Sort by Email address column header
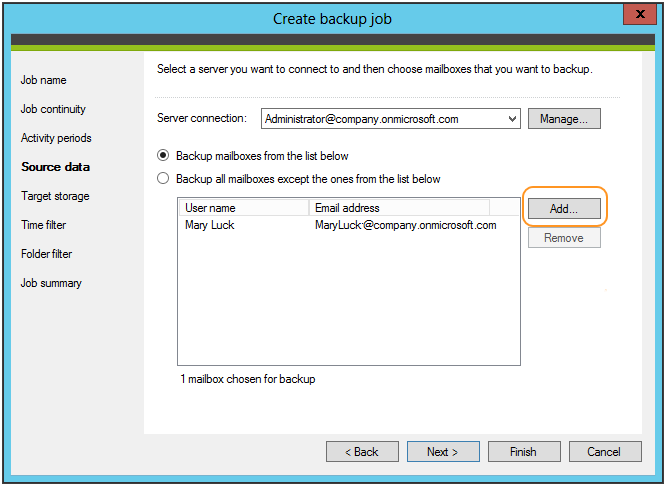666x485 pixels. click(x=399, y=208)
